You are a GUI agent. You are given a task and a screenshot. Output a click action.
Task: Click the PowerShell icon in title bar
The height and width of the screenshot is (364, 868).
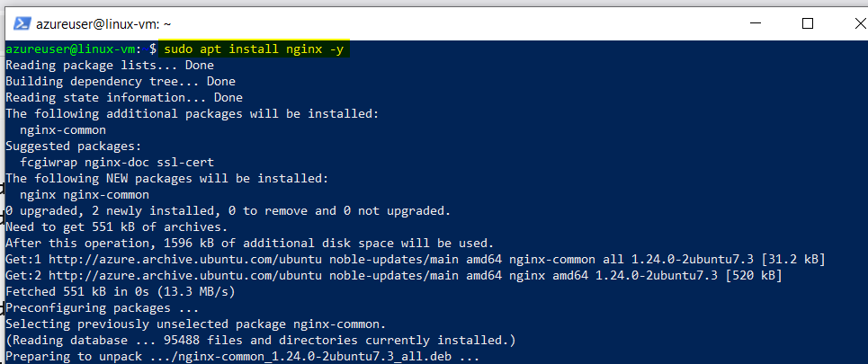pos(22,23)
